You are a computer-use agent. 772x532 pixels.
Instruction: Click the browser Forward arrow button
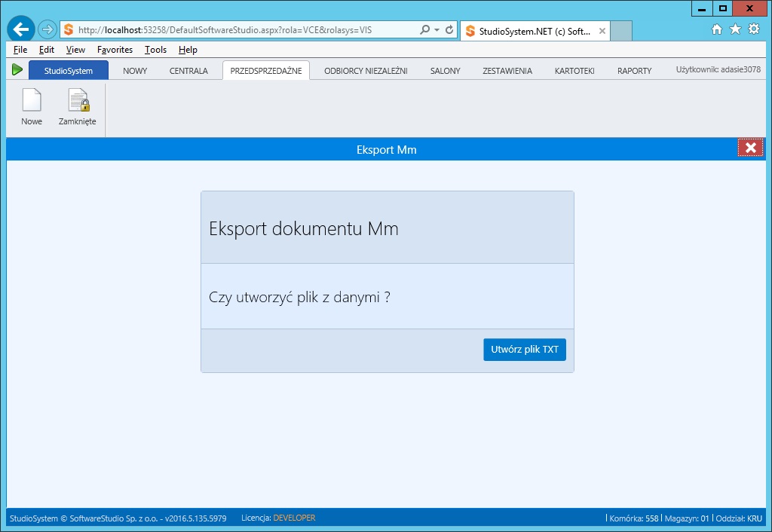click(x=47, y=29)
